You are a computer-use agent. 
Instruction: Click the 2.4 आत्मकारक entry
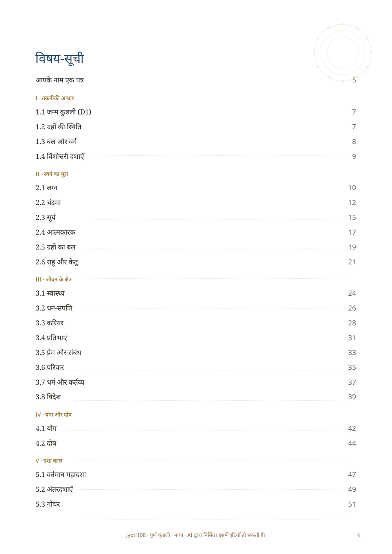(196, 232)
